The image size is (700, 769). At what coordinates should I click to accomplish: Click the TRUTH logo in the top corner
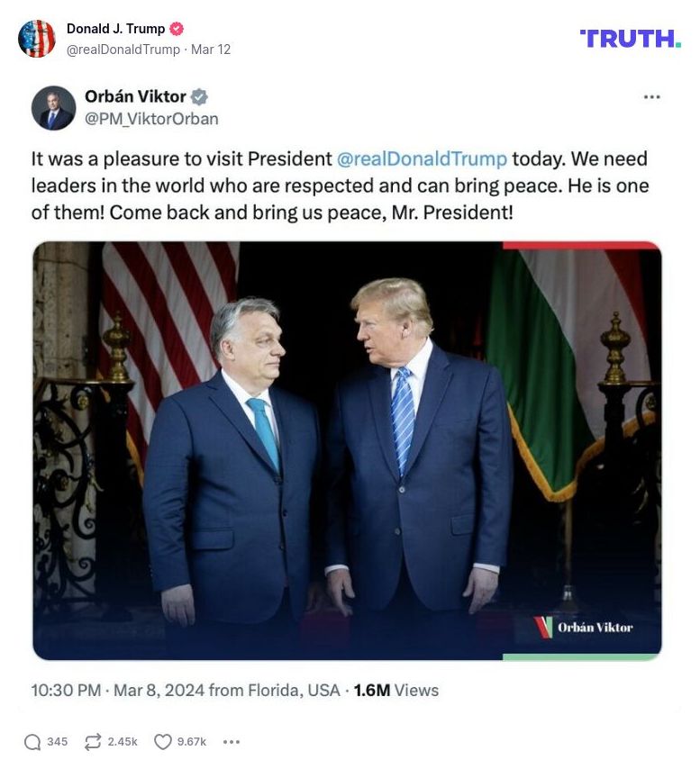[631, 39]
